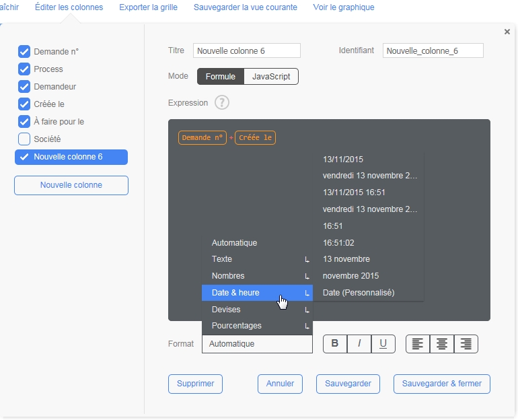Click the Titre input field
Viewport: 518px width, 420px height.
(x=246, y=51)
